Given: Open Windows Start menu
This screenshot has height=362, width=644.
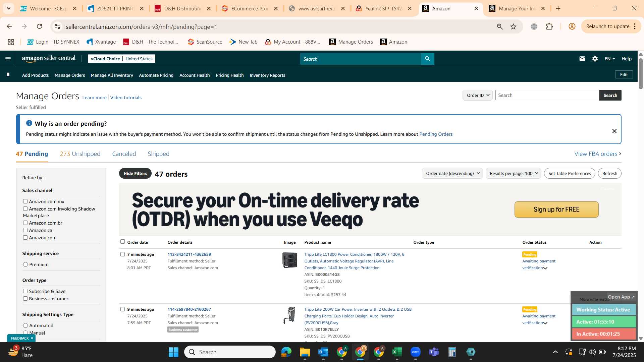Looking at the screenshot, I should tap(173, 352).
